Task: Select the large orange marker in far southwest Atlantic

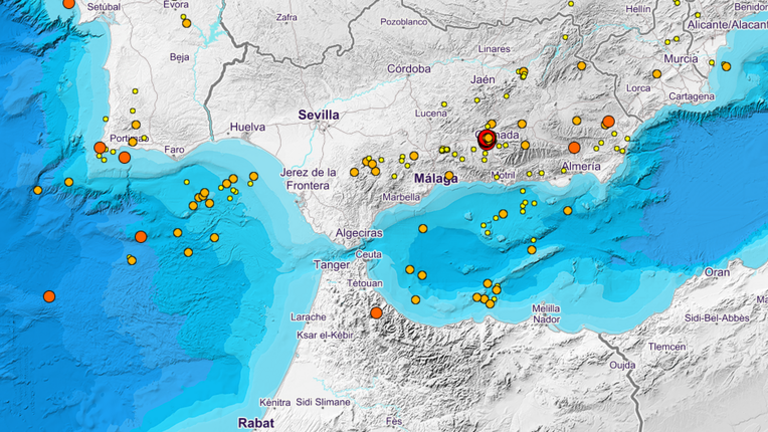Action: (x=49, y=296)
